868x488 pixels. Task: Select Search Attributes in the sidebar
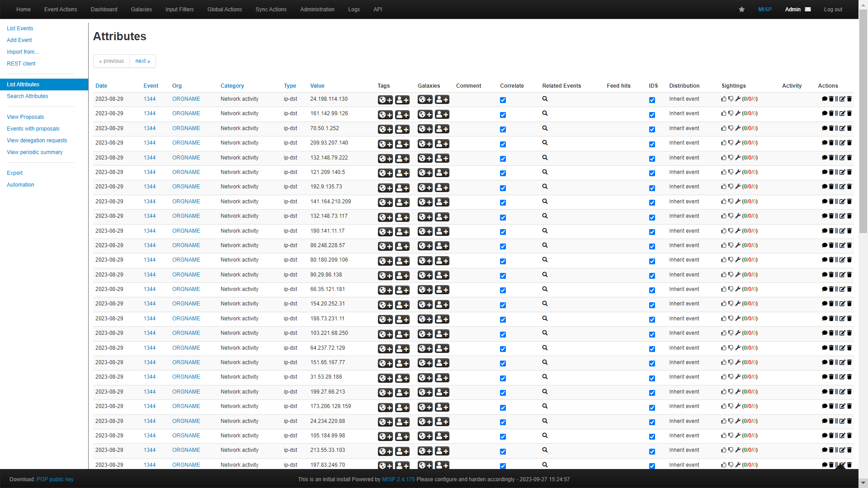pos(27,96)
